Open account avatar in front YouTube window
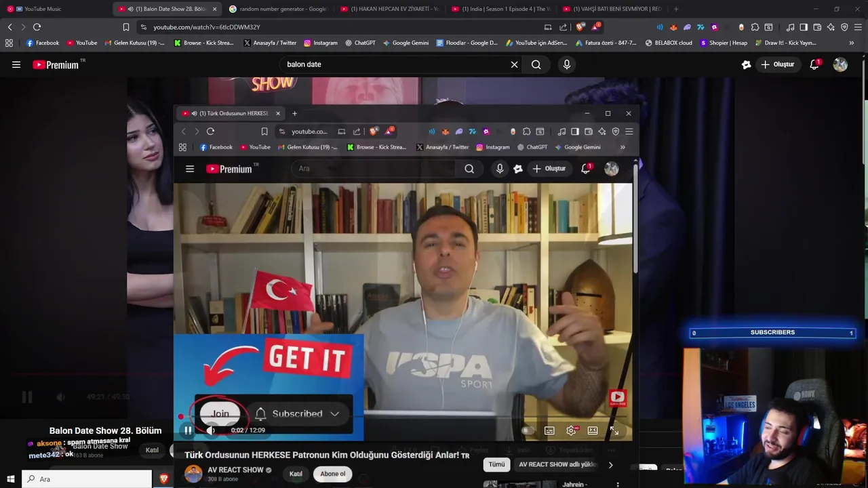Screen dimensions: 868x488 point(612,169)
